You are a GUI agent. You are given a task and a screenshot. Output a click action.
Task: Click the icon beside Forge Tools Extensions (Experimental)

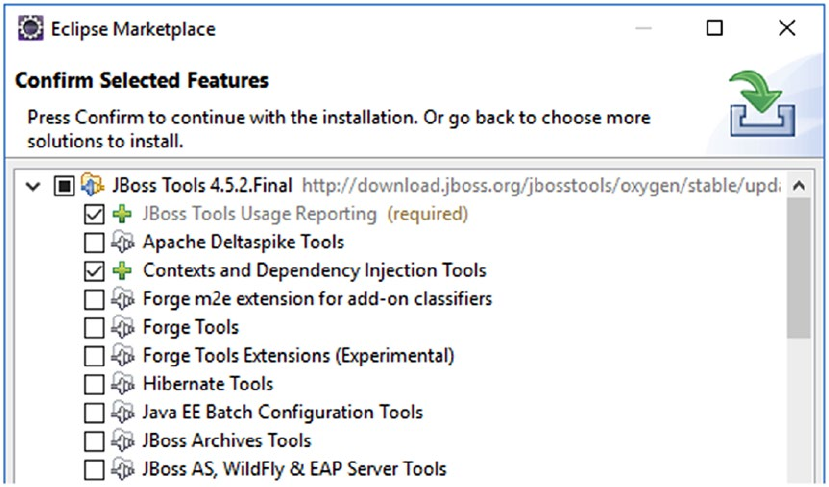click(x=123, y=356)
